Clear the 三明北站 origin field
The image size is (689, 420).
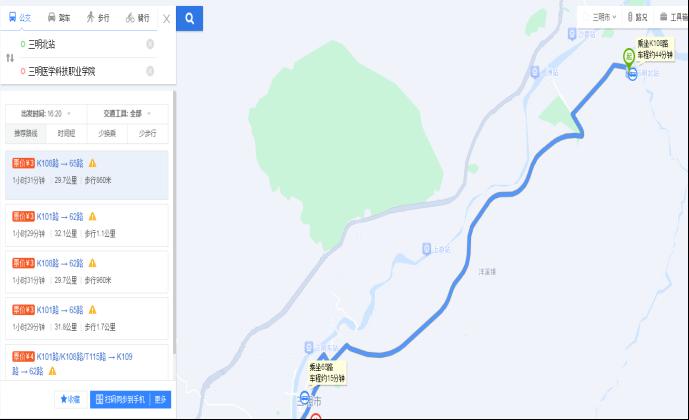(x=150, y=44)
